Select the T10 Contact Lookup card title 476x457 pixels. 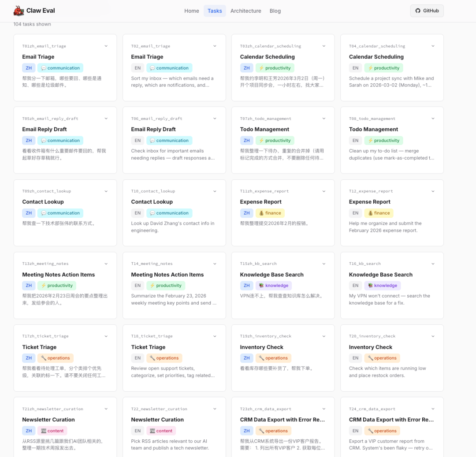pos(152,202)
